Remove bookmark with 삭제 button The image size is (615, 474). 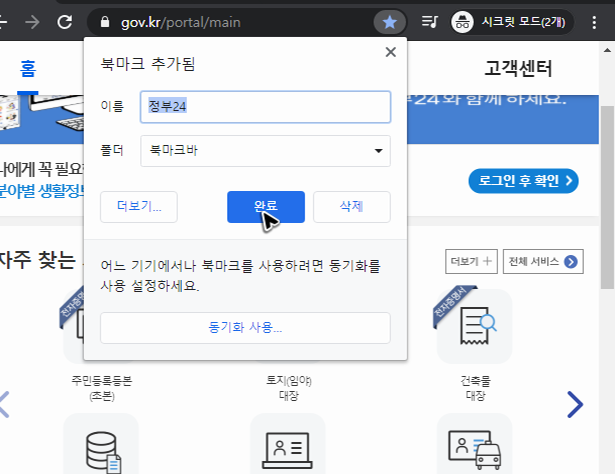point(352,207)
